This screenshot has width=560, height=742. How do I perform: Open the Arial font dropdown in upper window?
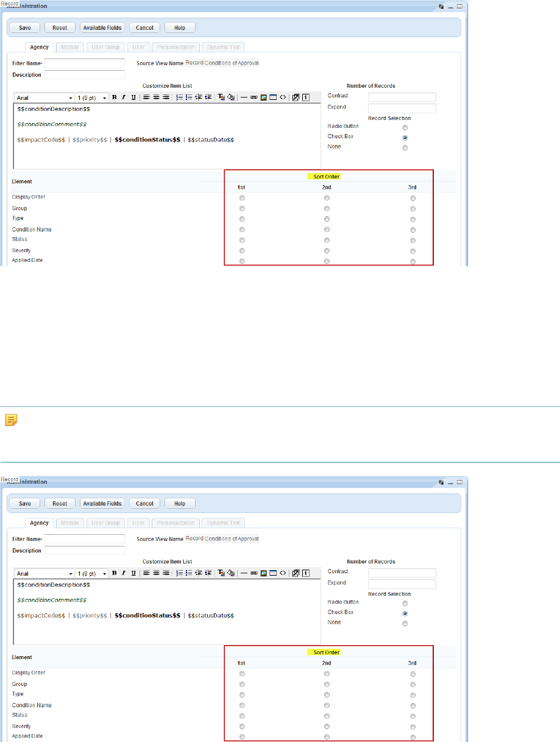click(44, 97)
